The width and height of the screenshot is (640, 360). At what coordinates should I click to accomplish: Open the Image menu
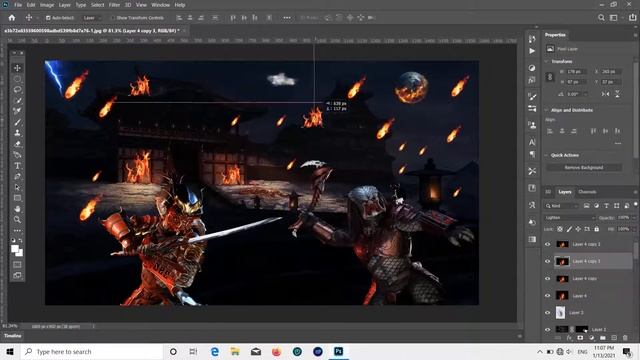pos(47,5)
